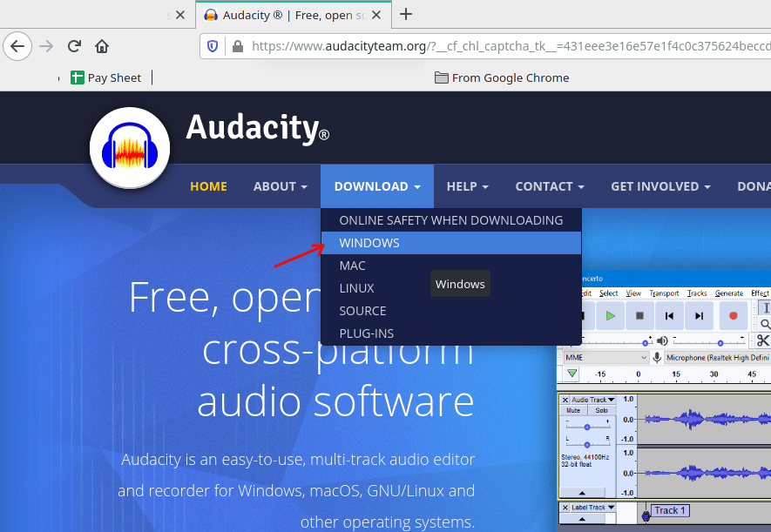This screenshot has width=771, height=532.
Task: Click the 30 mark on the timeline ruler
Action: pos(714,374)
